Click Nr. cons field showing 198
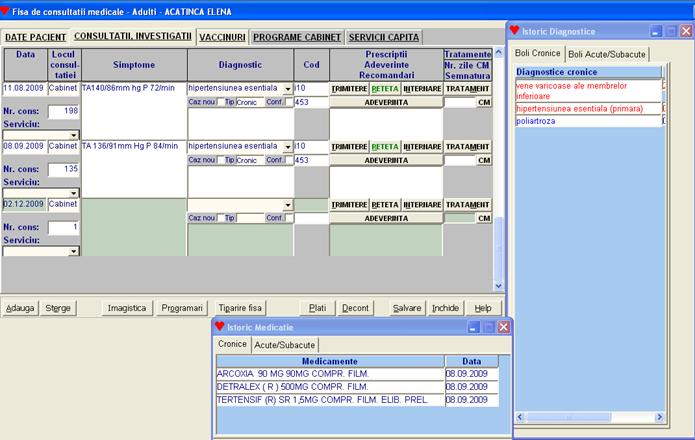The width and height of the screenshot is (695, 440). (x=64, y=111)
